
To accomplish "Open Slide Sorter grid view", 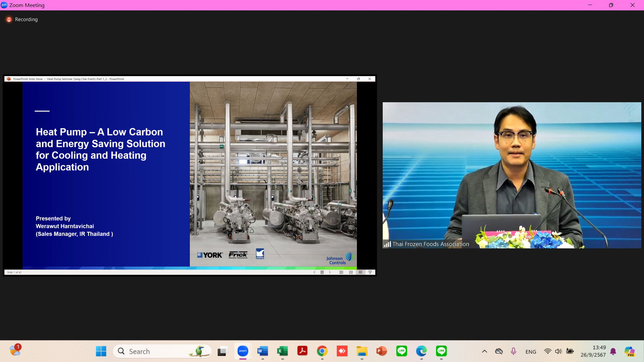I will [x=351, y=272].
